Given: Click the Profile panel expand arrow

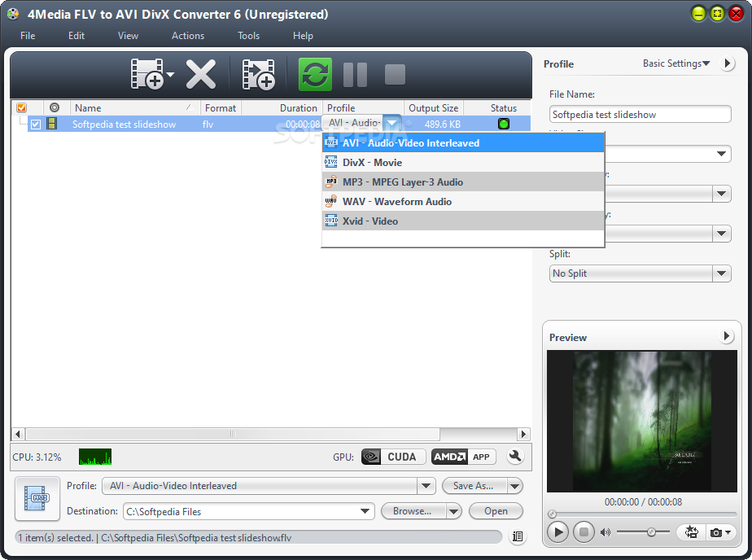Looking at the screenshot, I should pos(728,63).
